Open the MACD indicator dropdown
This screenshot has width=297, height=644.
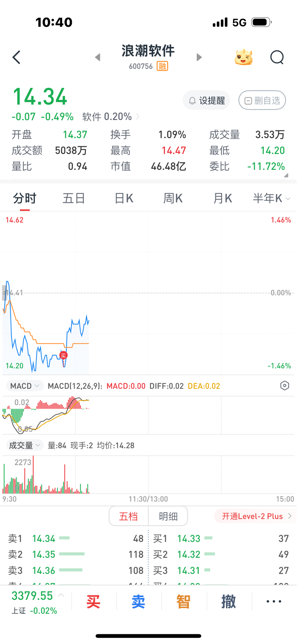tap(25, 386)
